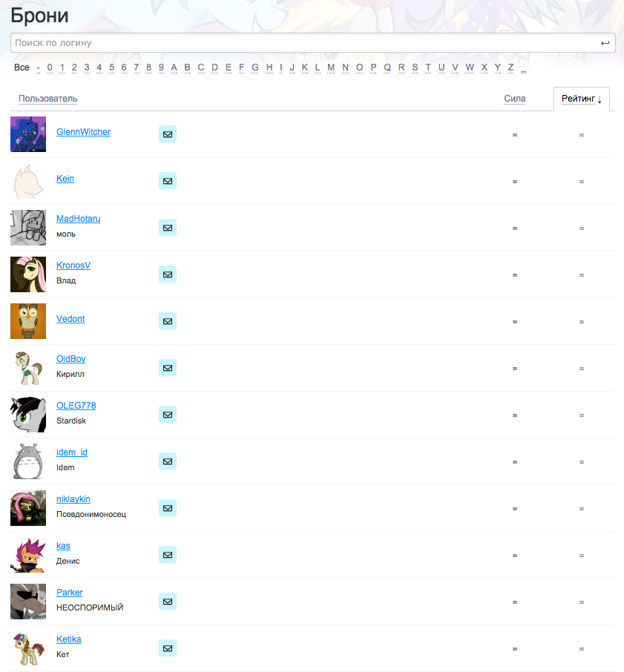
Task: Sort users by Сила column
Action: [x=515, y=99]
